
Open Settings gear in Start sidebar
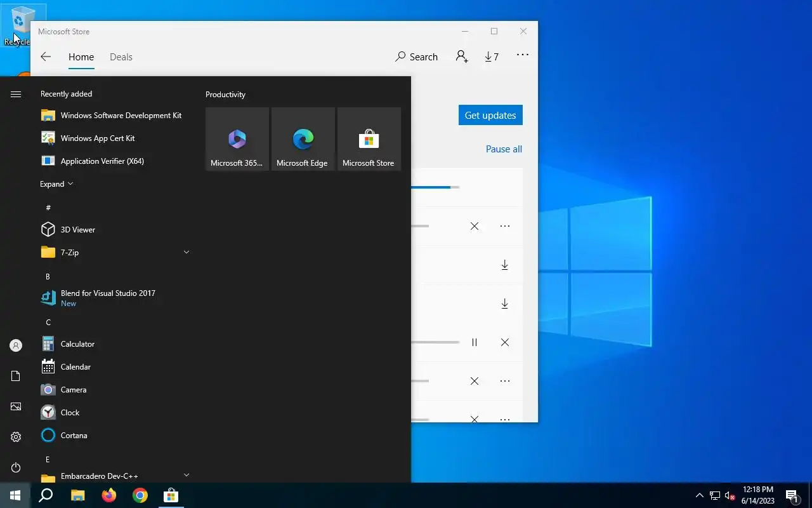click(x=16, y=437)
